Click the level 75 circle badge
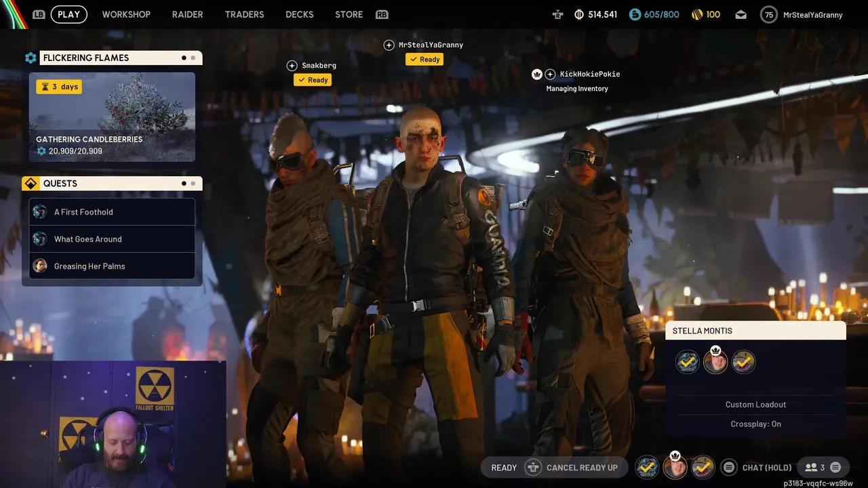868x488 pixels. coord(768,14)
